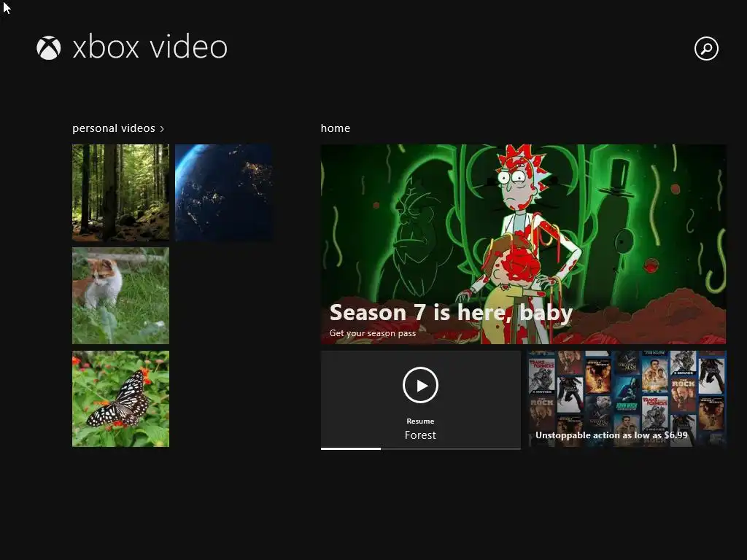Click the 'Forest' title in the Resume tile
747x560 pixels.
tap(420, 435)
